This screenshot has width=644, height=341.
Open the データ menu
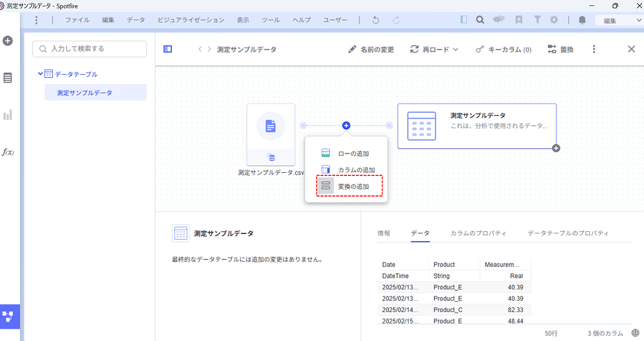135,20
